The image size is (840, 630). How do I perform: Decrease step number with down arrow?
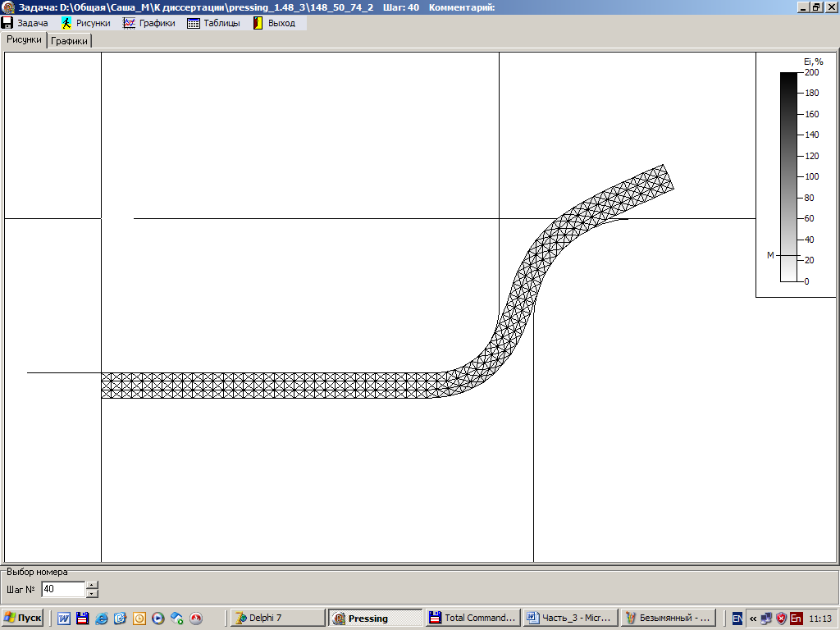coord(92,593)
